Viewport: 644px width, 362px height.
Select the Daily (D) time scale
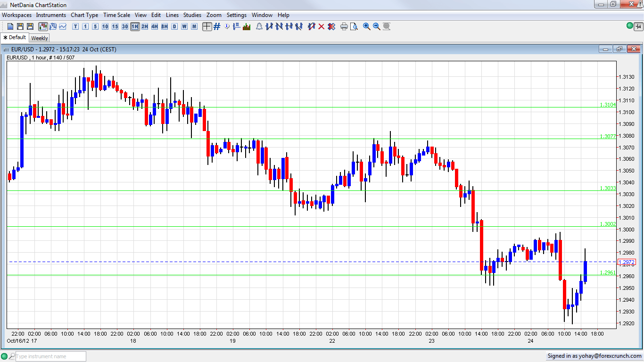click(174, 26)
